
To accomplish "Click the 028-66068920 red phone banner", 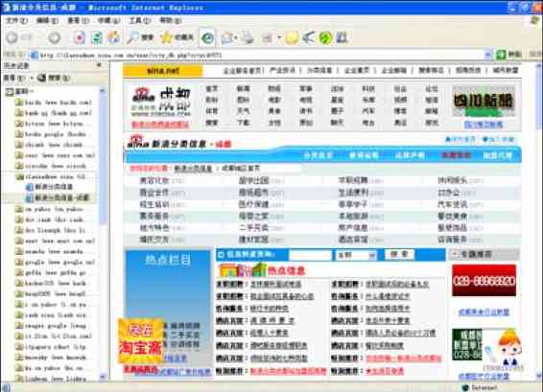I will click(x=484, y=281).
